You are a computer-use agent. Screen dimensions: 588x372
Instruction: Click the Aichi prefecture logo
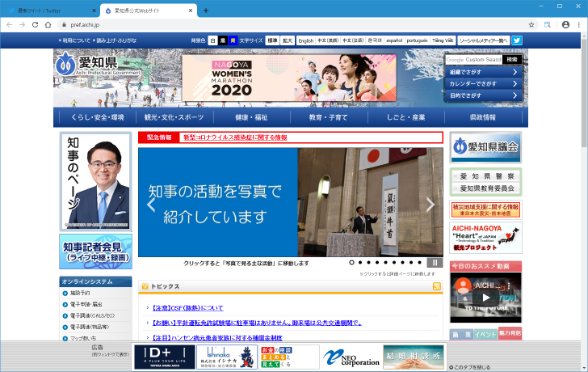[98, 66]
